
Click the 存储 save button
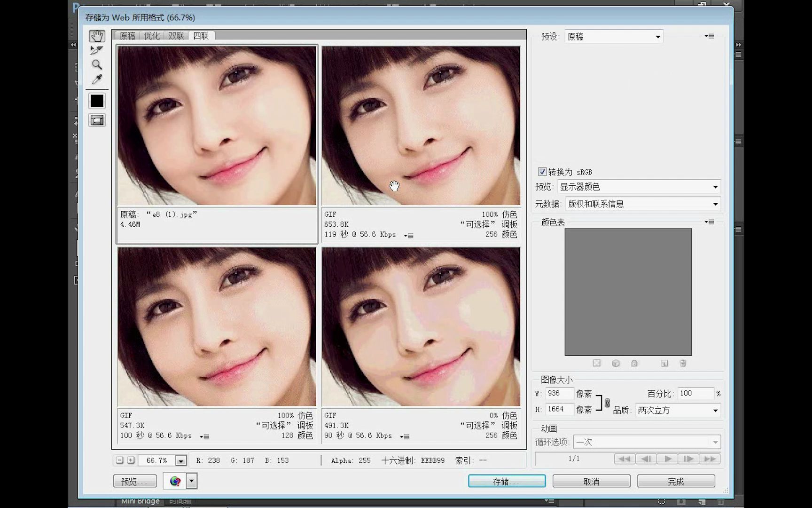tap(507, 481)
